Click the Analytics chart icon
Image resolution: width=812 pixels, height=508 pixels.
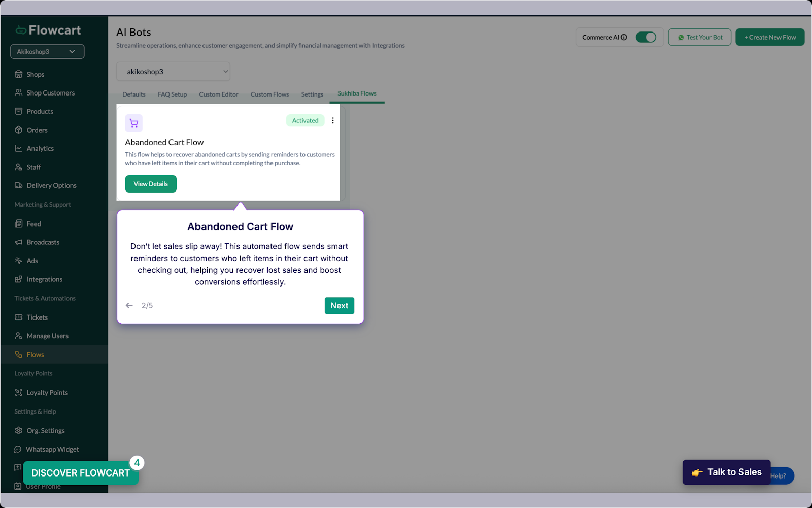pos(18,148)
